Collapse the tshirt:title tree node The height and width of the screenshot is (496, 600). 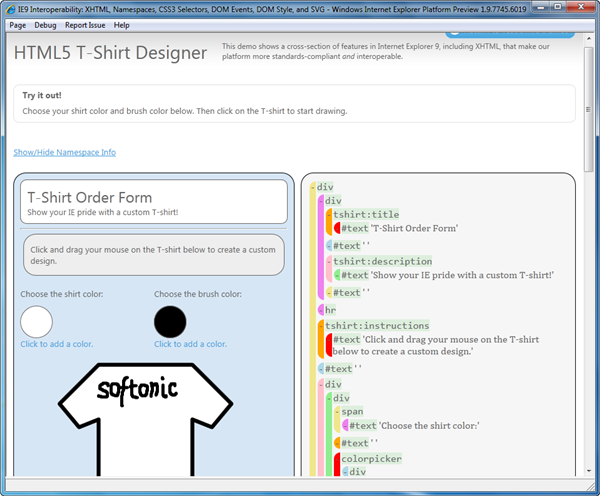[329, 214]
